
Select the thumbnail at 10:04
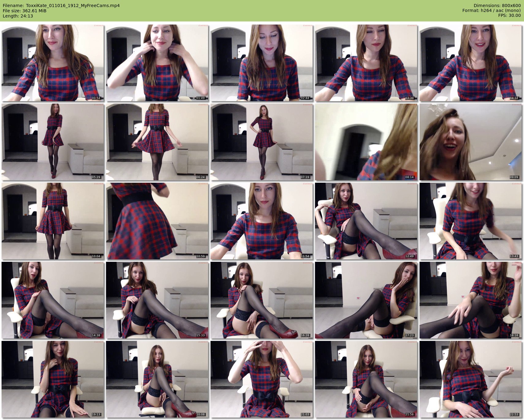pyautogui.click(x=53, y=221)
